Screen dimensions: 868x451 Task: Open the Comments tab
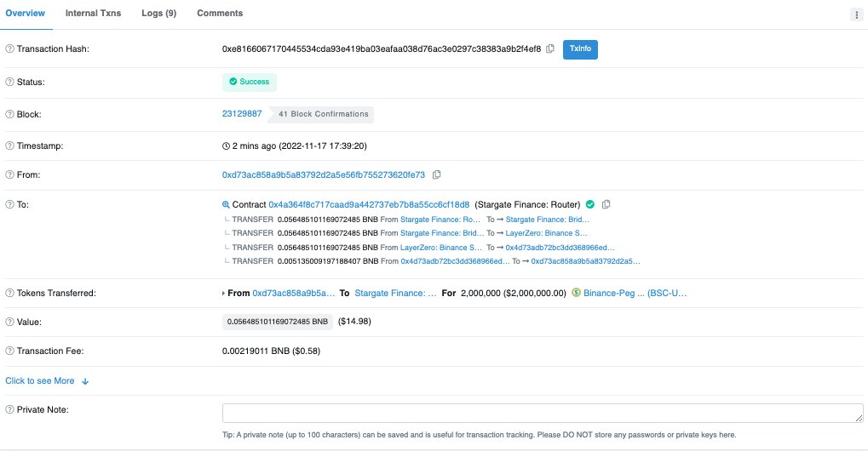click(x=220, y=14)
